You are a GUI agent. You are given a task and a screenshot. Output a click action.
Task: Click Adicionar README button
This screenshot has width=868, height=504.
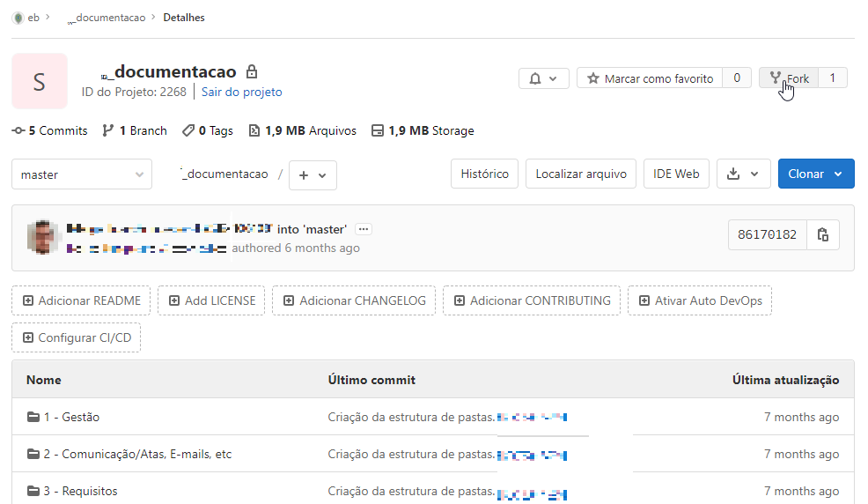coord(81,300)
